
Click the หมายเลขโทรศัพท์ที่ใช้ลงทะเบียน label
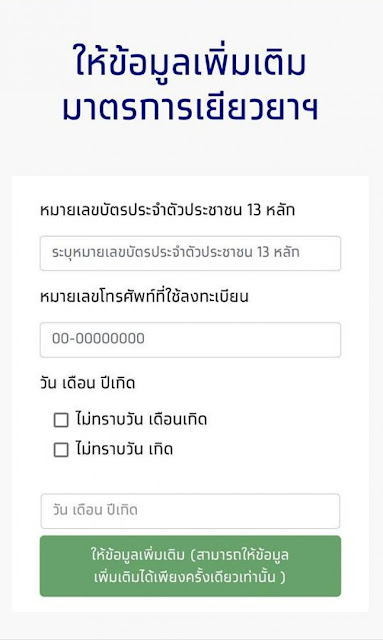pos(144,296)
